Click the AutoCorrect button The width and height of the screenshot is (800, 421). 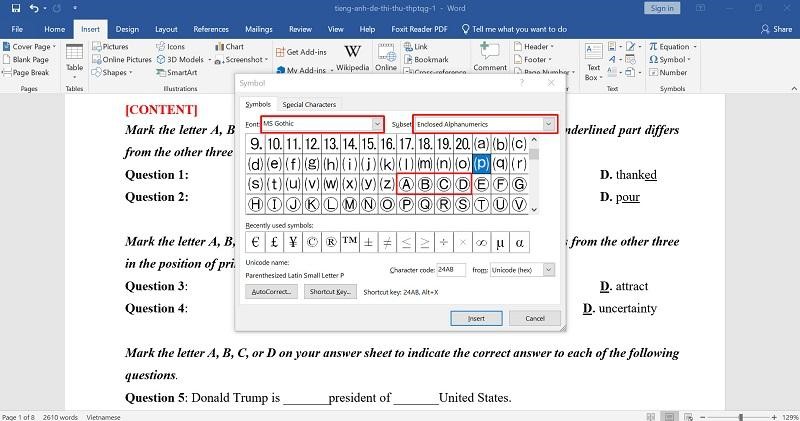(271, 291)
